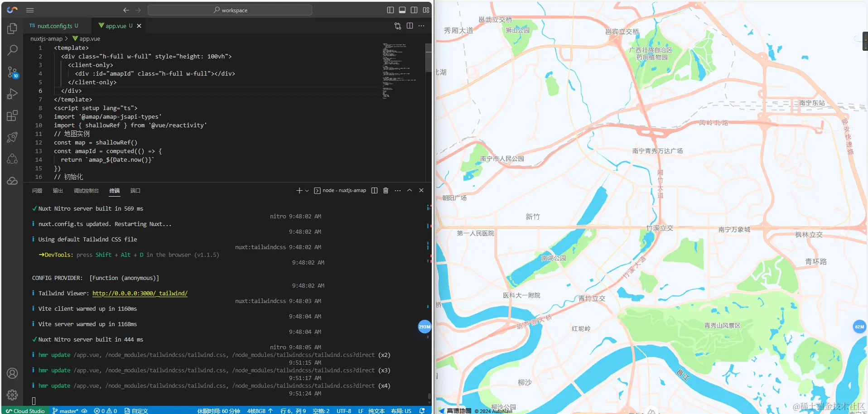Open the Tailwind Viewer URL link
The width and height of the screenshot is (868, 414).
pos(140,294)
